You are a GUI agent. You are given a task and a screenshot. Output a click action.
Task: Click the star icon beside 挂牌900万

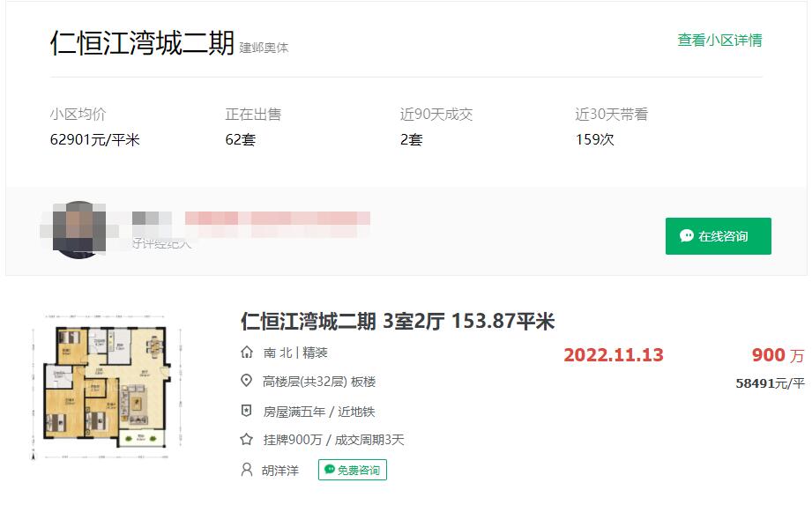point(247,439)
